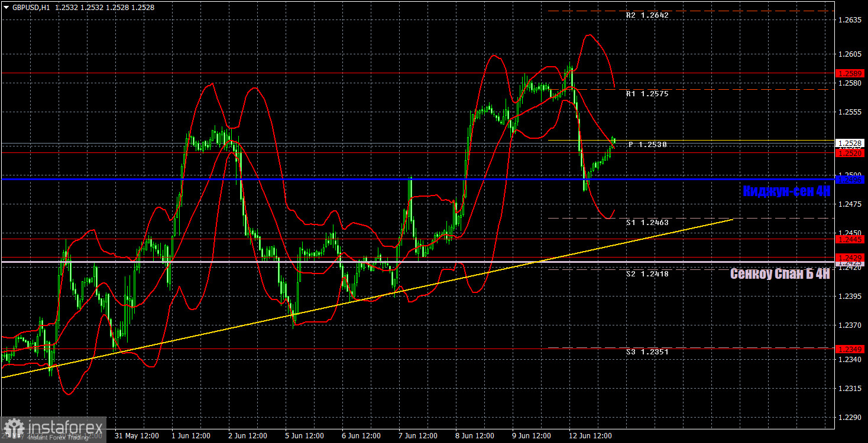Viewport: 868px width, 443px height.
Task: Select the Сенкоу Спан Б 4H label
Action: [x=780, y=273]
